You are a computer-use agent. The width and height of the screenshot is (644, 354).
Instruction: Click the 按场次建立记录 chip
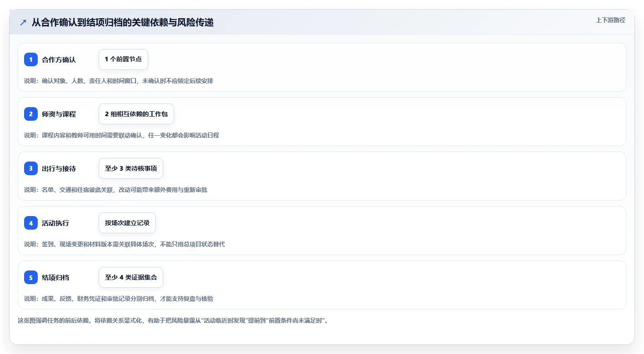click(127, 223)
